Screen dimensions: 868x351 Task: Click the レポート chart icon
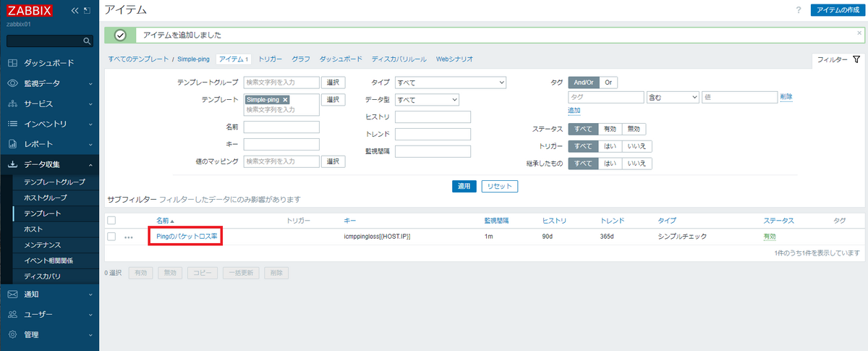point(12,144)
